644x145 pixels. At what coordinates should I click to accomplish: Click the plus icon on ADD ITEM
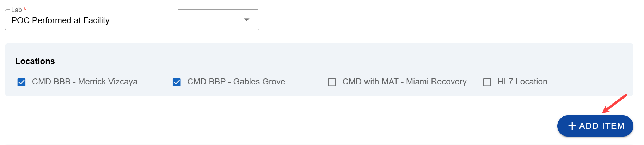click(572, 126)
